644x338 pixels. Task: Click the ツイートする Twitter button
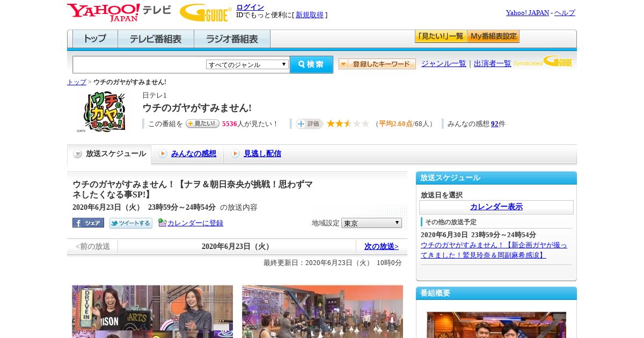pos(131,223)
